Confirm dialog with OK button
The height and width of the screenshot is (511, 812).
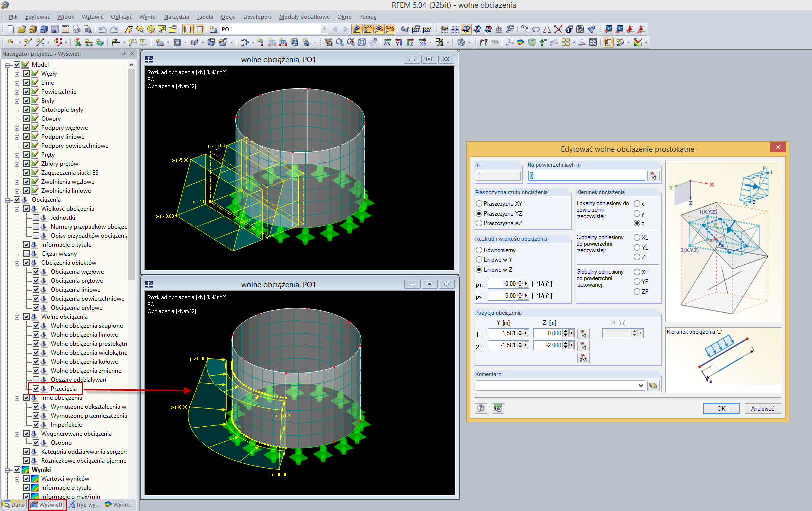[721, 408]
